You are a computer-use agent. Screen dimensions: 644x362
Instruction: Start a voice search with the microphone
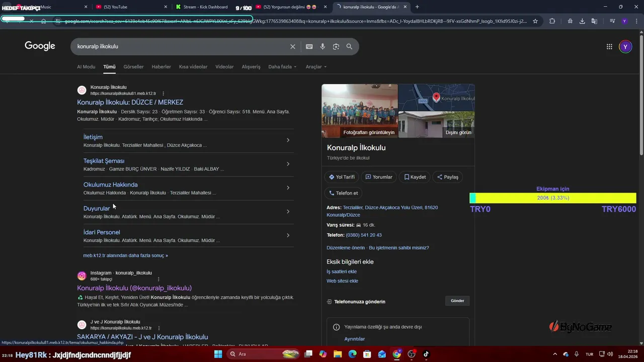pos(323,46)
